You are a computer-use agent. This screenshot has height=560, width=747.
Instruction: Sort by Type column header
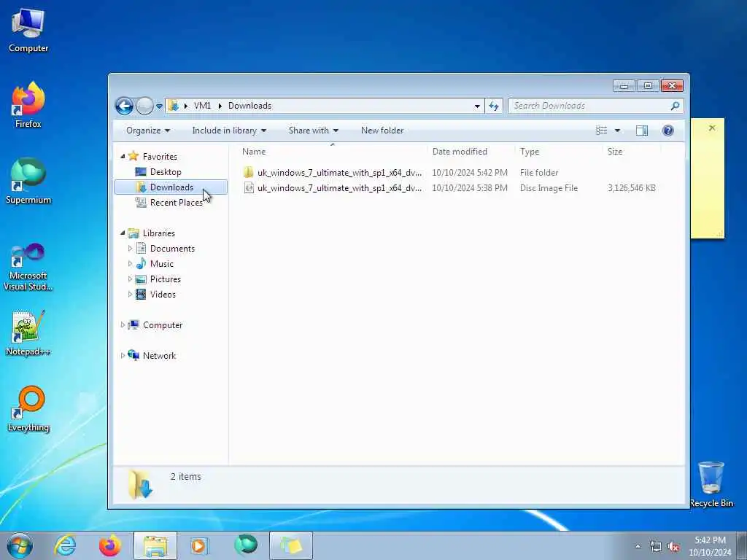point(558,152)
